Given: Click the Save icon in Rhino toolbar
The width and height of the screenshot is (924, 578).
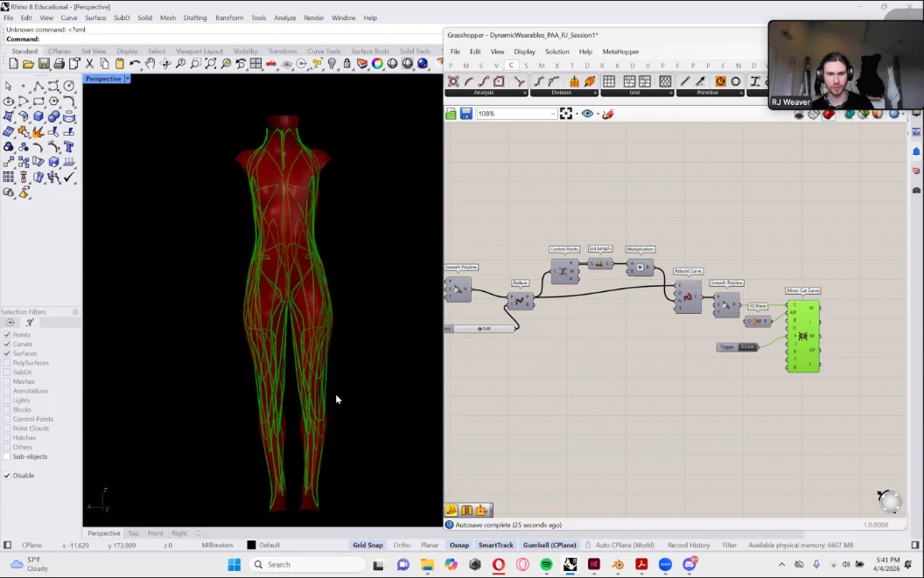Looking at the screenshot, I should [44, 64].
